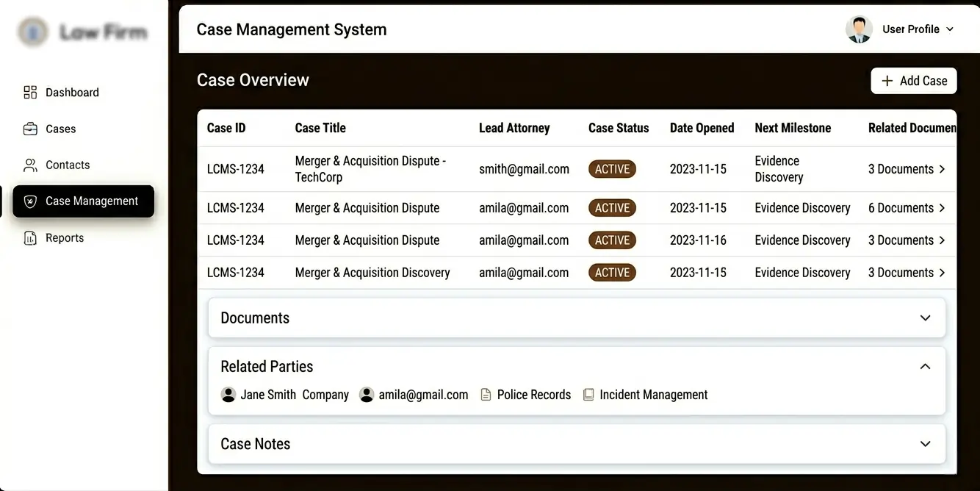Click the Case Management shield icon
Viewport: 980px width, 491px height.
[30, 201]
